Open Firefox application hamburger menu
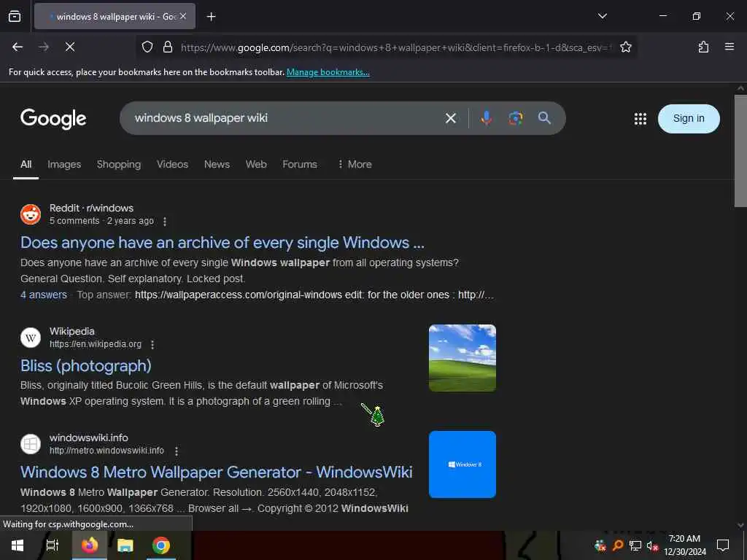The height and width of the screenshot is (560, 747). (x=729, y=47)
